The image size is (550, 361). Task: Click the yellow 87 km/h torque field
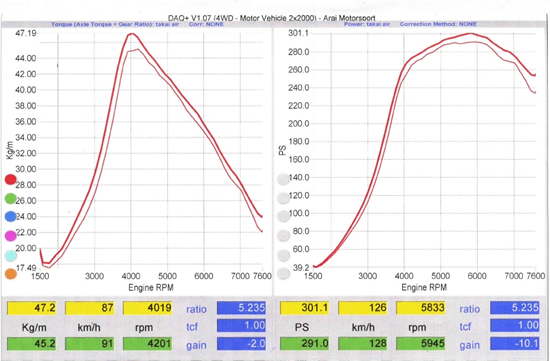coord(89,308)
